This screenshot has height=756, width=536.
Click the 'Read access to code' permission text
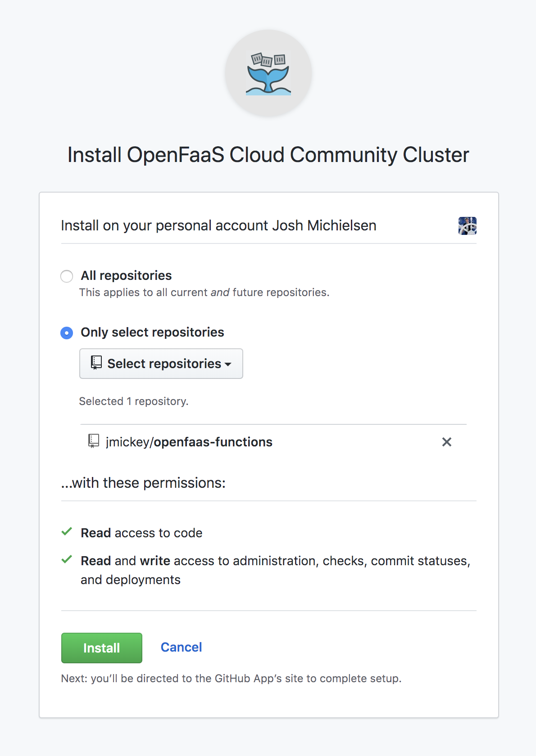tap(141, 533)
